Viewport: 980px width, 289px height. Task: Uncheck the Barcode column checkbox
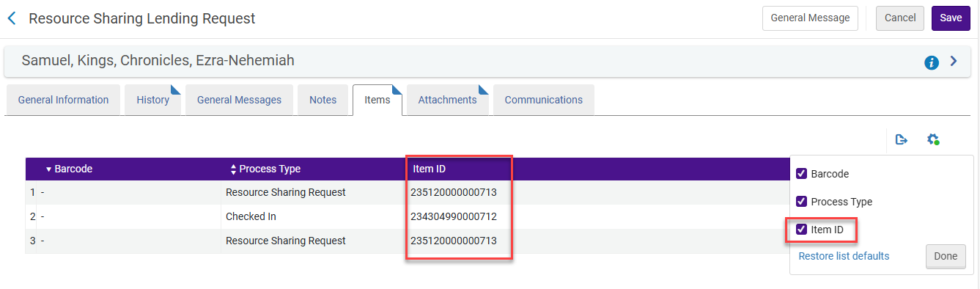coord(802,174)
